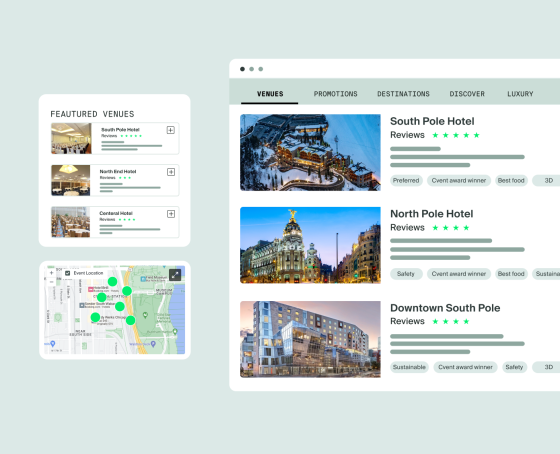Image resolution: width=560 pixels, height=454 pixels.
Task: Click the North Pole Hotel city photo
Action: (310, 245)
